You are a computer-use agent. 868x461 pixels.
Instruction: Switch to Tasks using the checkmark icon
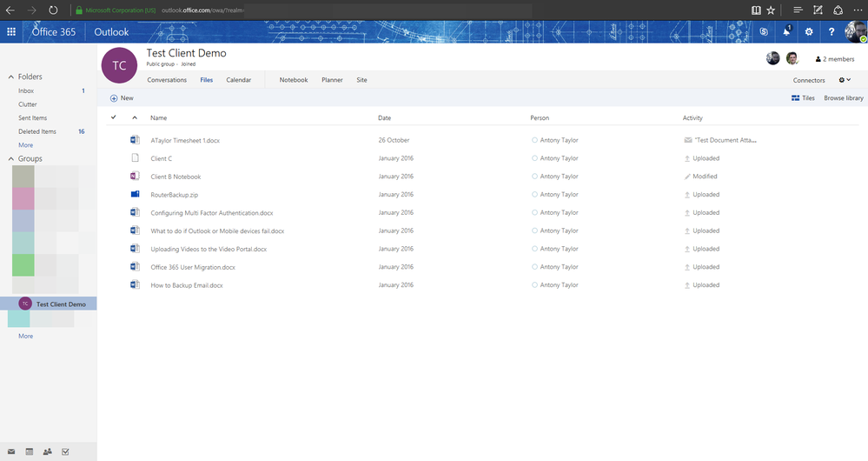(x=65, y=451)
